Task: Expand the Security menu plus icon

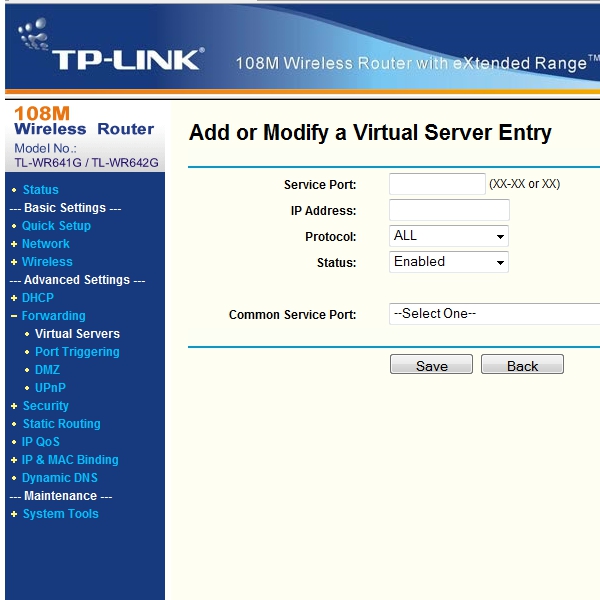Action: 14,406
